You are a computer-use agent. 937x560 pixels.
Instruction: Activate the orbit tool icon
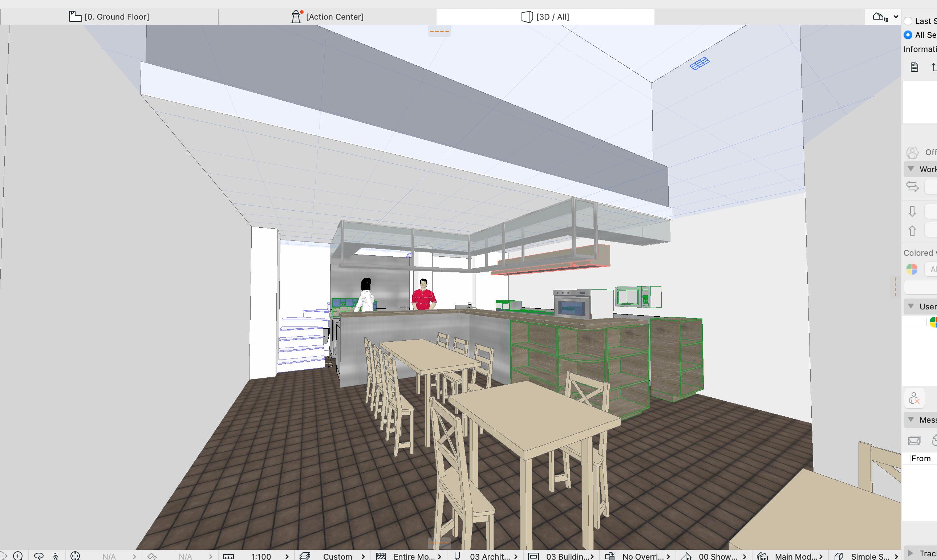click(x=38, y=556)
